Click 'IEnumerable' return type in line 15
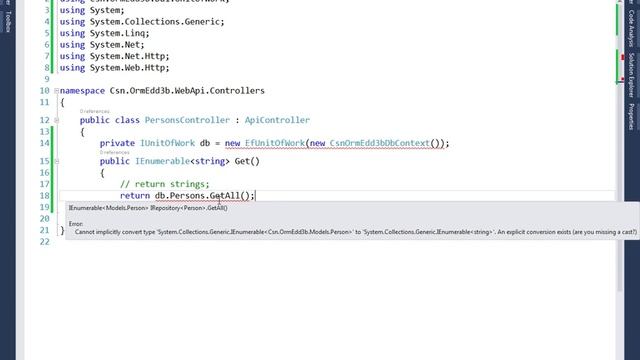The height and width of the screenshot is (360, 640). (x=162, y=161)
